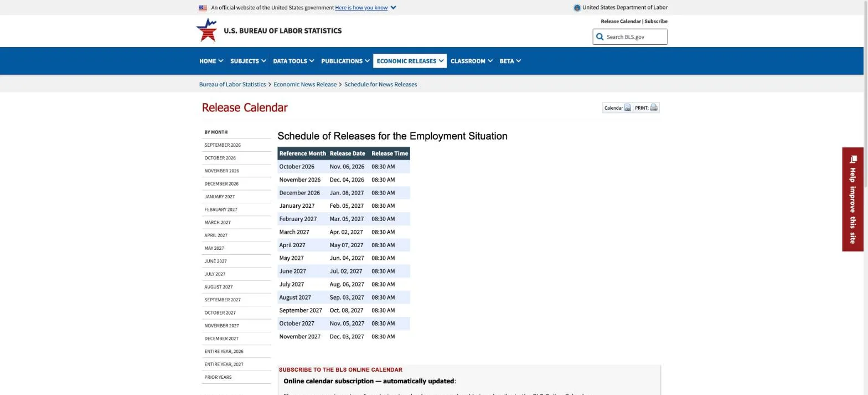This screenshot has width=868, height=395.
Task: Open the CLASSROOM menu
Action: click(x=471, y=61)
